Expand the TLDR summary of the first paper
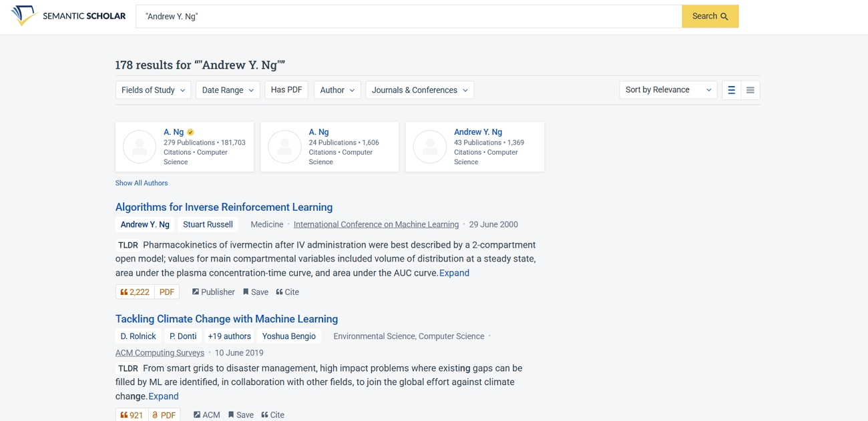Screen dimensions: 868x421 click(454, 272)
